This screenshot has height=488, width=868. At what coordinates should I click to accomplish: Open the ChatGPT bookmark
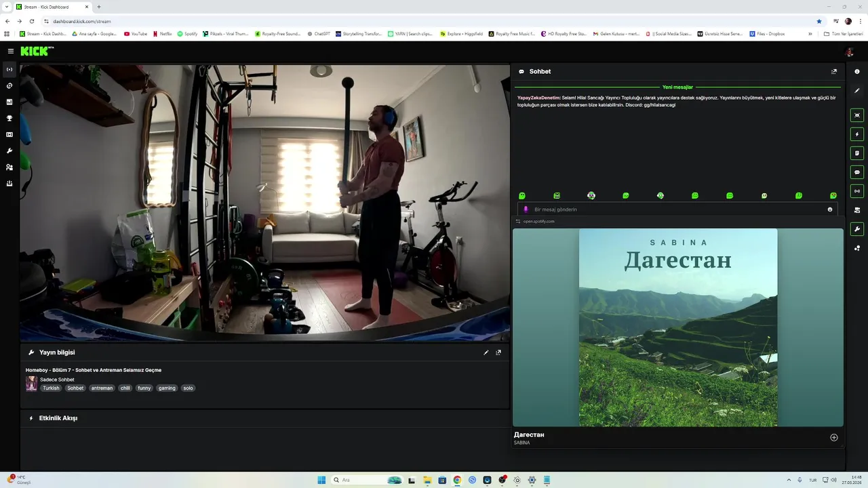point(318,33)
